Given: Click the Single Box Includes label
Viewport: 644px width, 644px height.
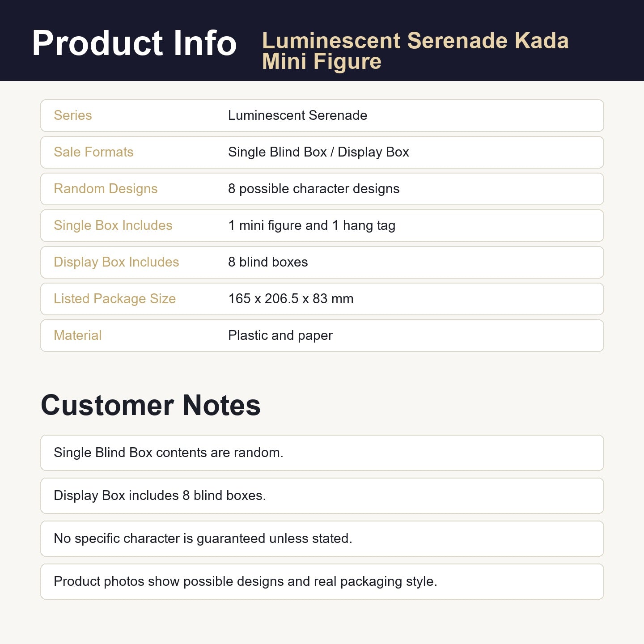Looking at the screenshot, I should click(x=113, y=225).
